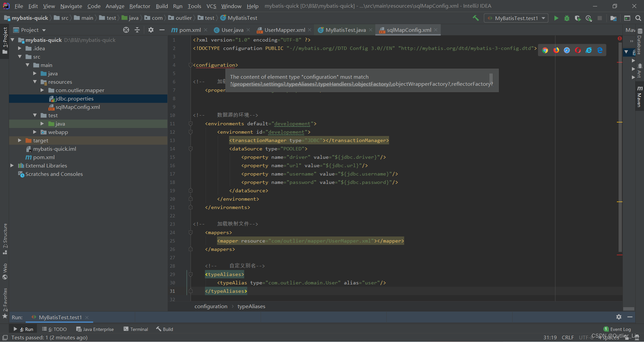This screenshot has width=644, height=342.
Task: Open the VCS menu
Action: click(211, 6)
